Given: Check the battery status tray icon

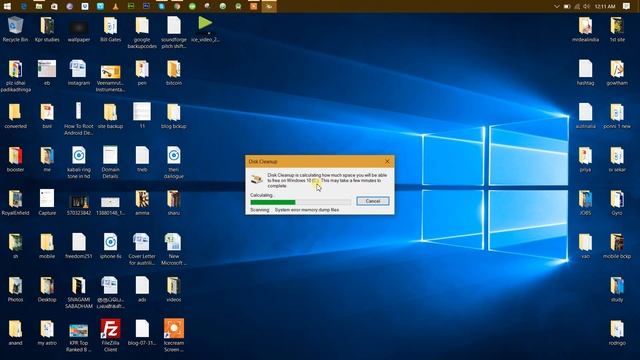Looking at the screenshot, I should tap(567, 7).
